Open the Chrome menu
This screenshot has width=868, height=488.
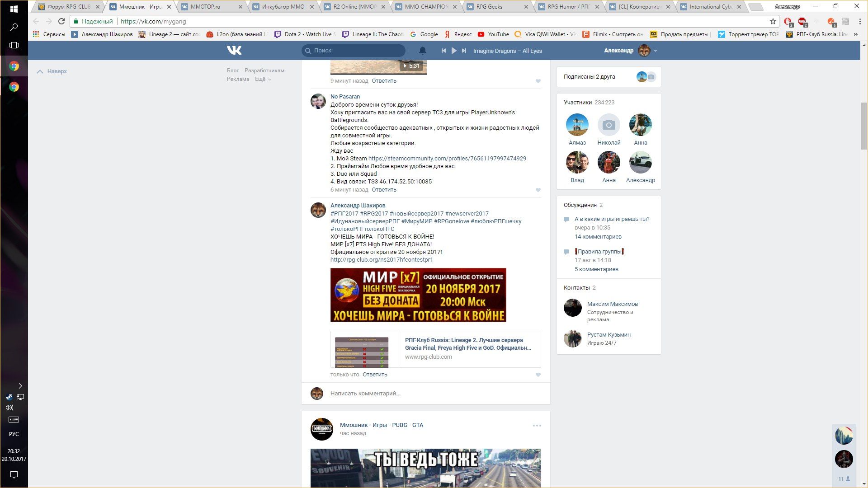click(860, 21)
